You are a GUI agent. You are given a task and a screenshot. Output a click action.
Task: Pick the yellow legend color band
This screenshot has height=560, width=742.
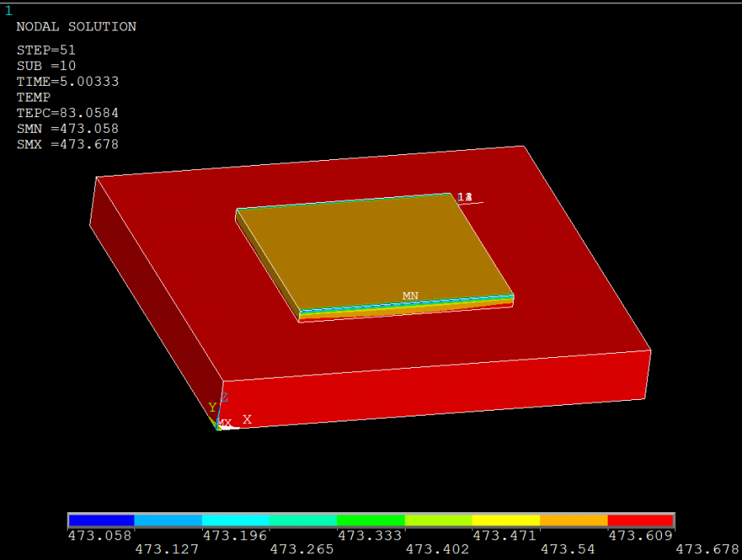coord(505,520)
